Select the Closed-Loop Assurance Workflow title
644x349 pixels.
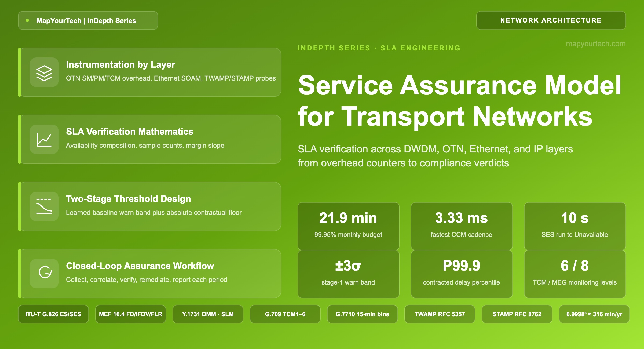[x=140, y=266]
